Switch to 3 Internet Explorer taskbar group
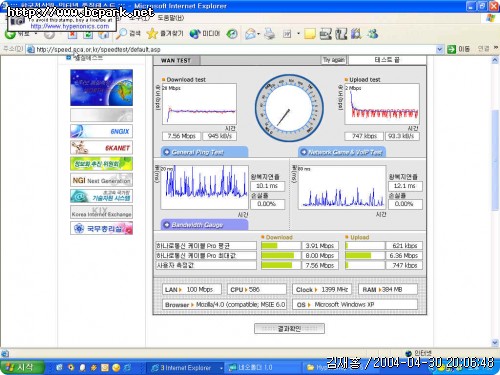Viewport: 500px width, 375px height. 186,368
